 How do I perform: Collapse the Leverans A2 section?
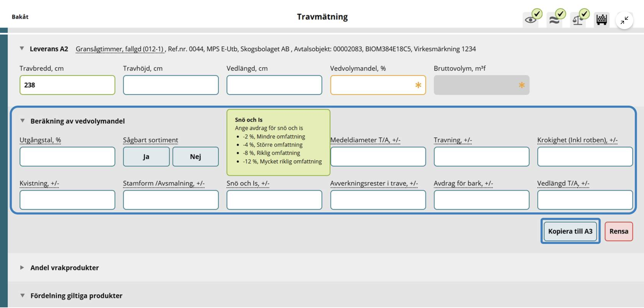click(22, 48)
